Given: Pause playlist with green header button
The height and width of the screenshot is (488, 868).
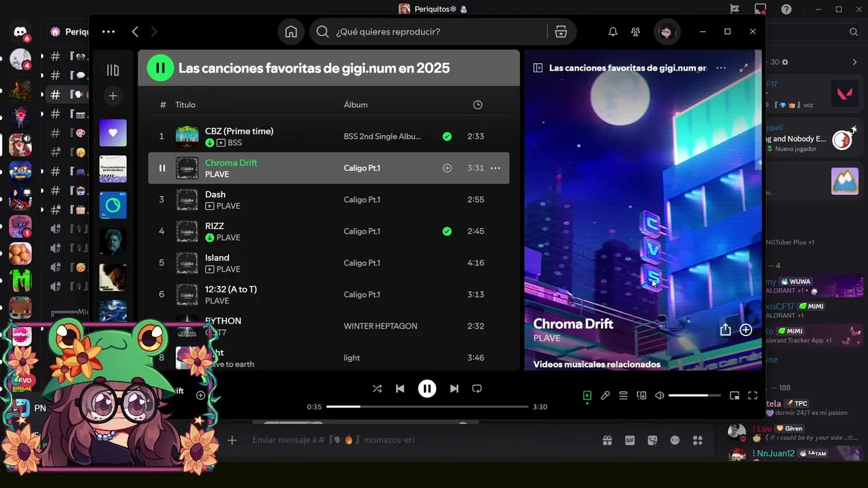Looking at the screenshot, I should click(x=160, y=68).
